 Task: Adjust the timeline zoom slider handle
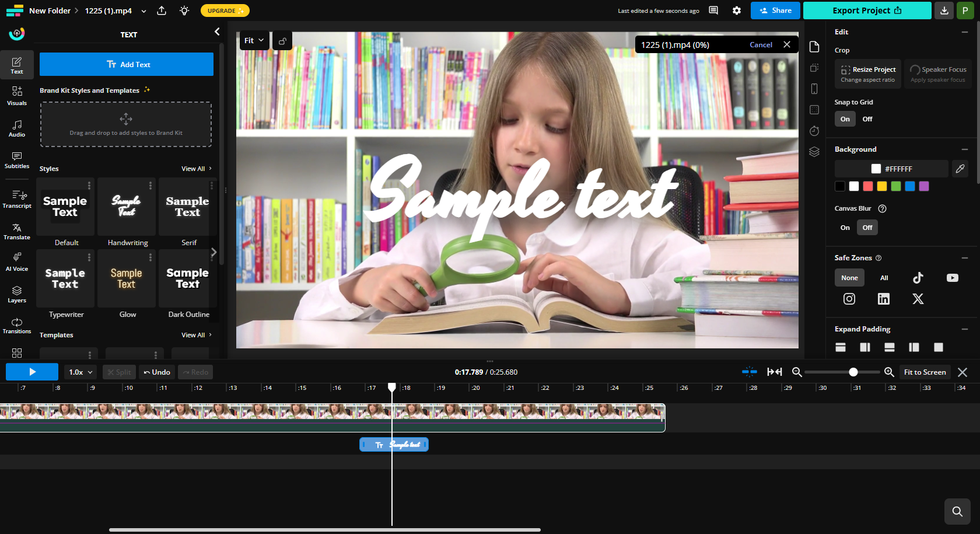[853, 372]
